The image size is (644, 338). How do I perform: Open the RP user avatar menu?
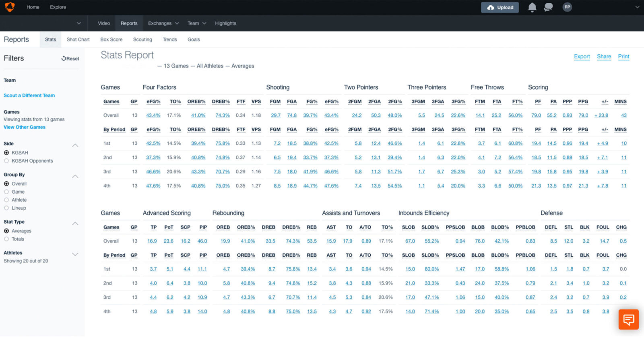coord(567,7)
